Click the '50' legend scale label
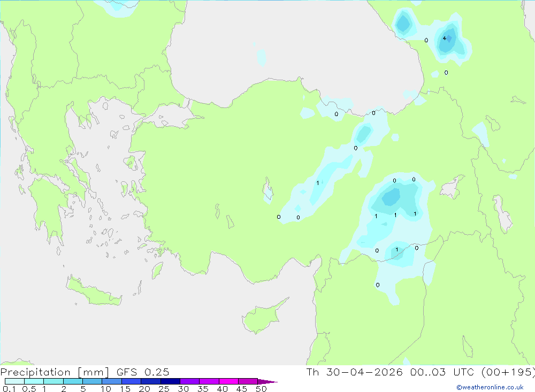Image resolution: width=535 pixels, height=392 pixels. coord(261,389)
